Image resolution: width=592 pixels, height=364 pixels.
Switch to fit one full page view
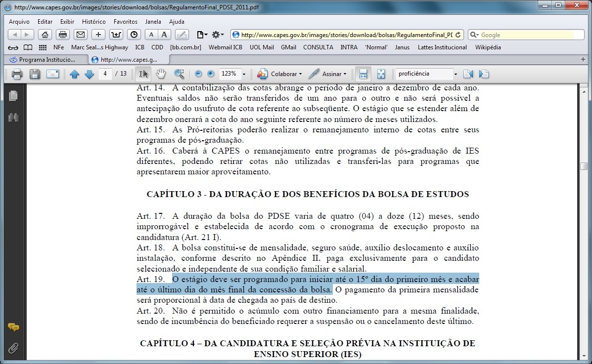point(381,74)
